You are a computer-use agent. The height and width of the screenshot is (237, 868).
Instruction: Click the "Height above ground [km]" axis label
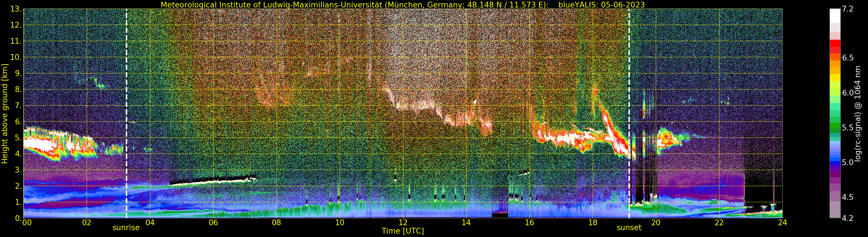tap(5, 113)
